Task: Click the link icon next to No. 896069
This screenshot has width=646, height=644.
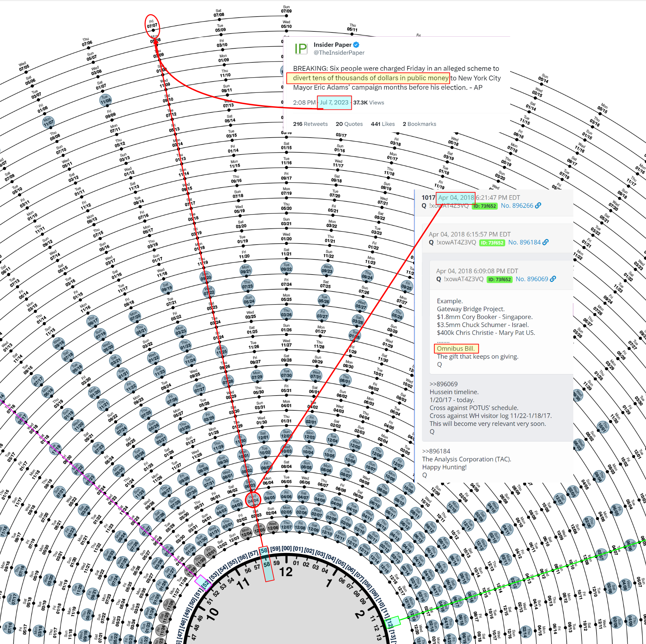Action: pyautogui.click(x=553, y=279)
